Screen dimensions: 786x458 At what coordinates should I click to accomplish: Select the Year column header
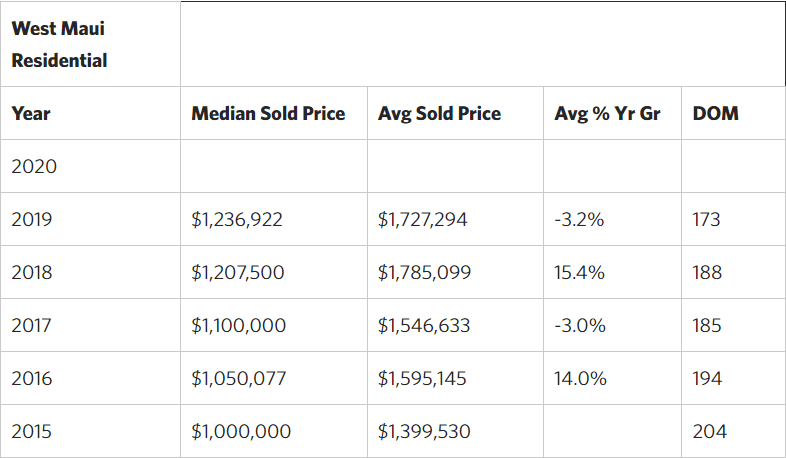coord(31,113)
